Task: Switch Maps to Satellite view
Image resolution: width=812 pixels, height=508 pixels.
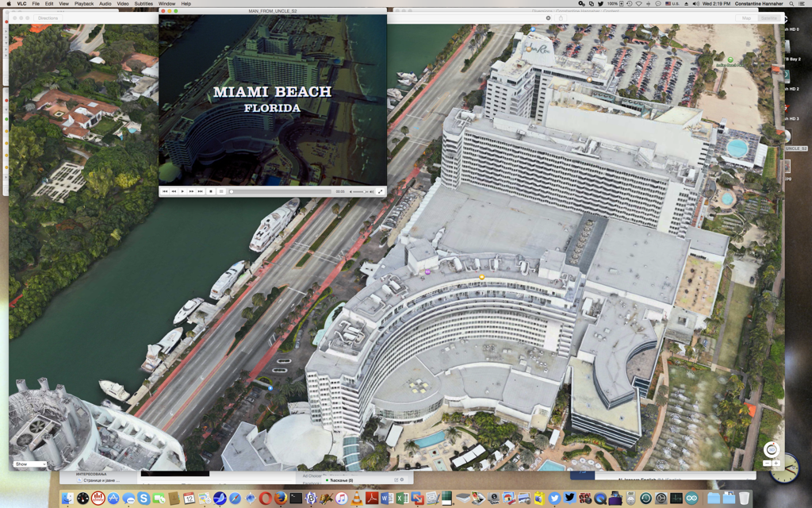Action: [x=768, y=17]
